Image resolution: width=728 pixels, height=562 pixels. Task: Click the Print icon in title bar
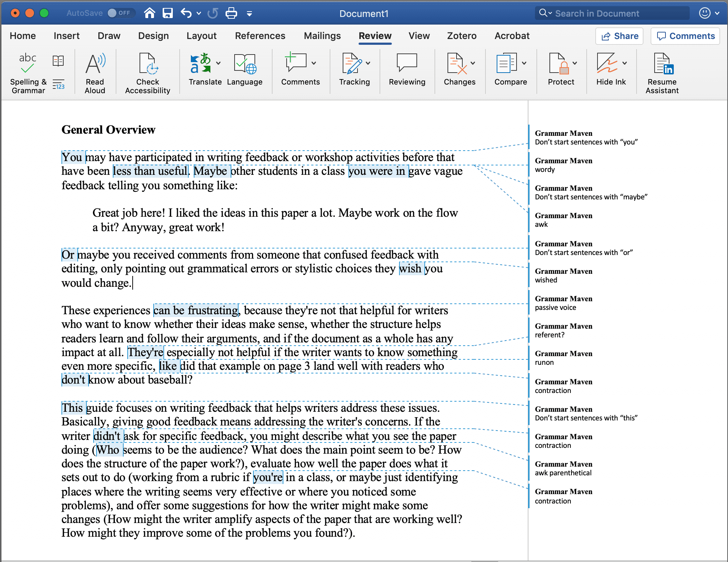pyautogui.click(x=231, y=13)
